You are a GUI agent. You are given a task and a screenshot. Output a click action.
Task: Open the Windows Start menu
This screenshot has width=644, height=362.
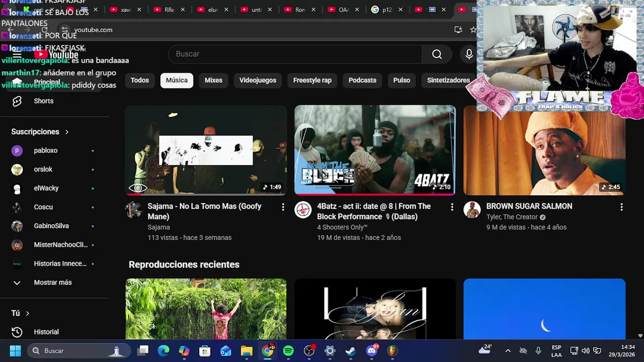coord(15,350)
